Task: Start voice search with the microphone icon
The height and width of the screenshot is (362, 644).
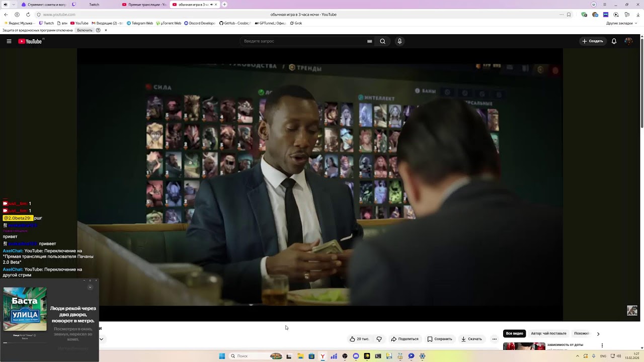Action: click(399, 41)
